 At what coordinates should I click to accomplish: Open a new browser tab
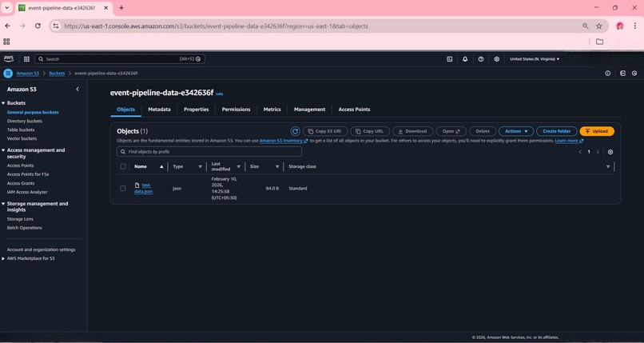pos(121,8)
